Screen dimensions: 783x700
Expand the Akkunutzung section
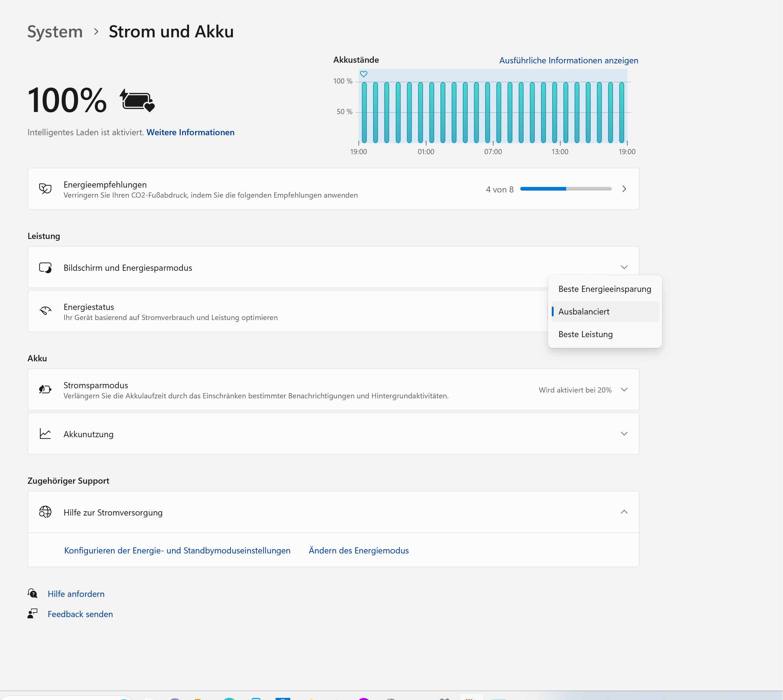[x=624, y=434]
